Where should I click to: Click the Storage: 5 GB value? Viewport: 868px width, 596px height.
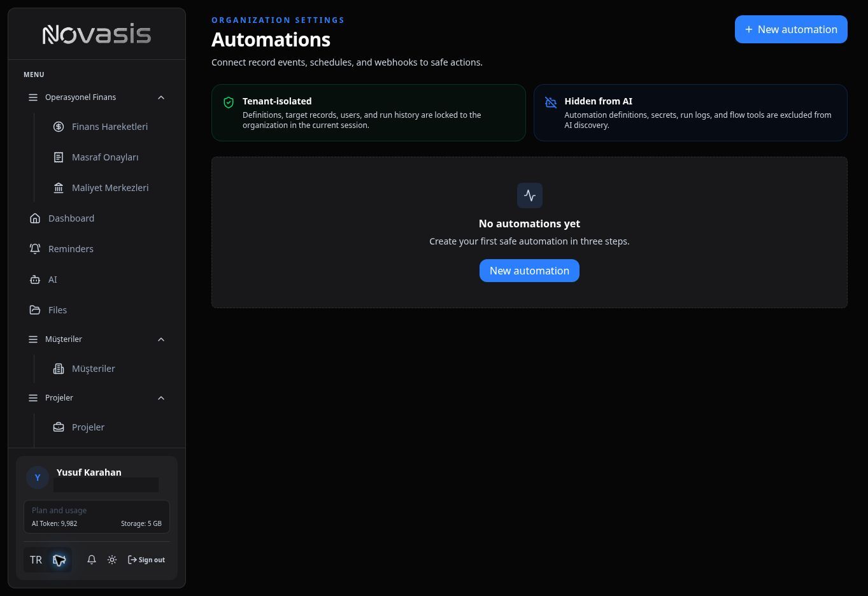pyautogui.click(x=141, y=523)
